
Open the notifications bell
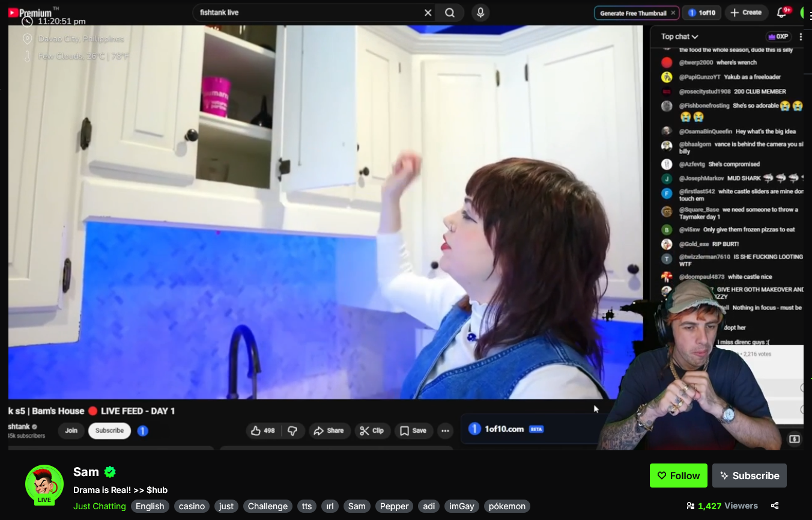click(781, 13)
